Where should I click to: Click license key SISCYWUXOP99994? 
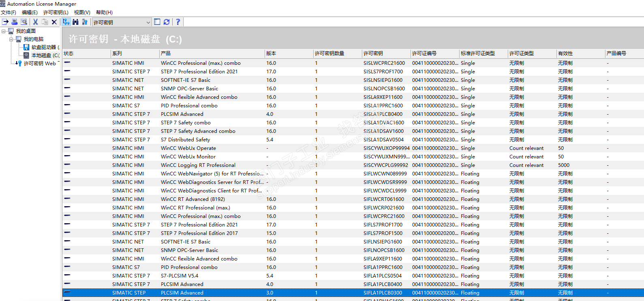click(x=387, y=148)
